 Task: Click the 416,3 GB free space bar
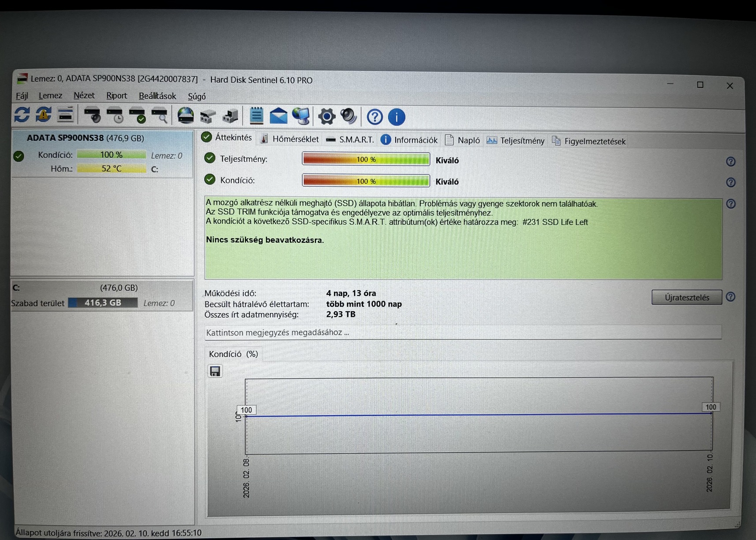pos(103,303)
